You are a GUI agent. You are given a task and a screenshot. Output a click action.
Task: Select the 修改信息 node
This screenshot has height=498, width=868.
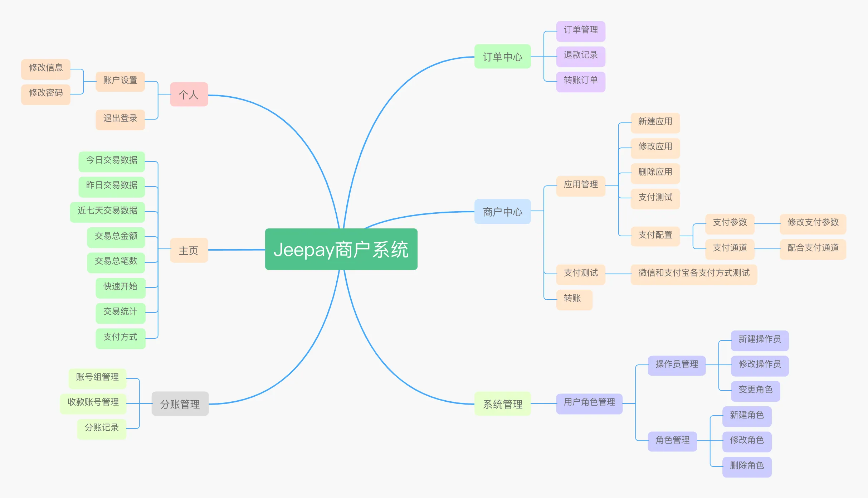pos(46,69)
